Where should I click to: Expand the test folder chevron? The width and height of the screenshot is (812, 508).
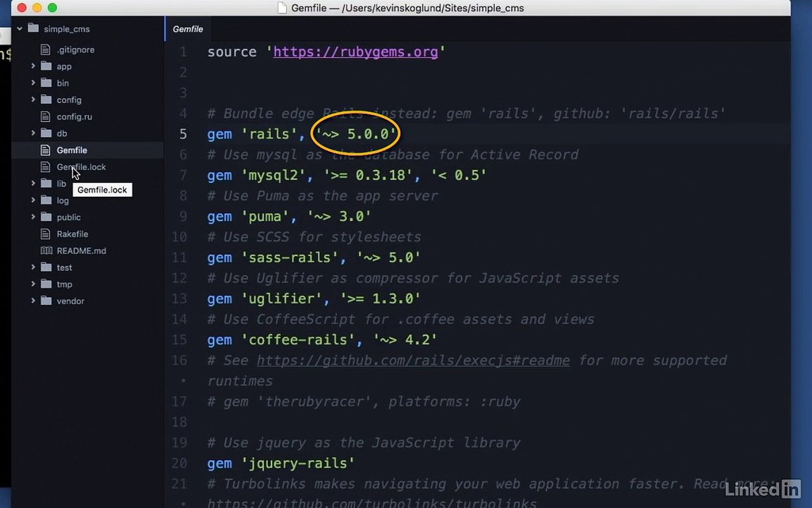pyautogui.click(x=33, y=267)
